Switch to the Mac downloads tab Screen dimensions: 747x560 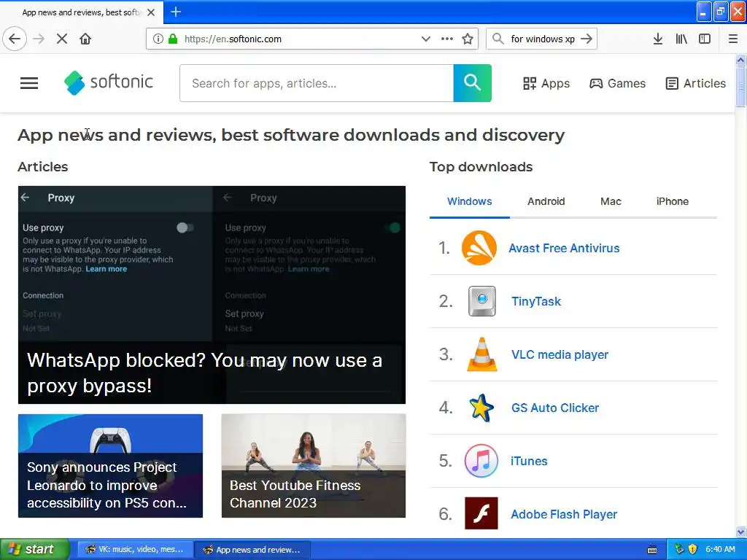point(611,201)
